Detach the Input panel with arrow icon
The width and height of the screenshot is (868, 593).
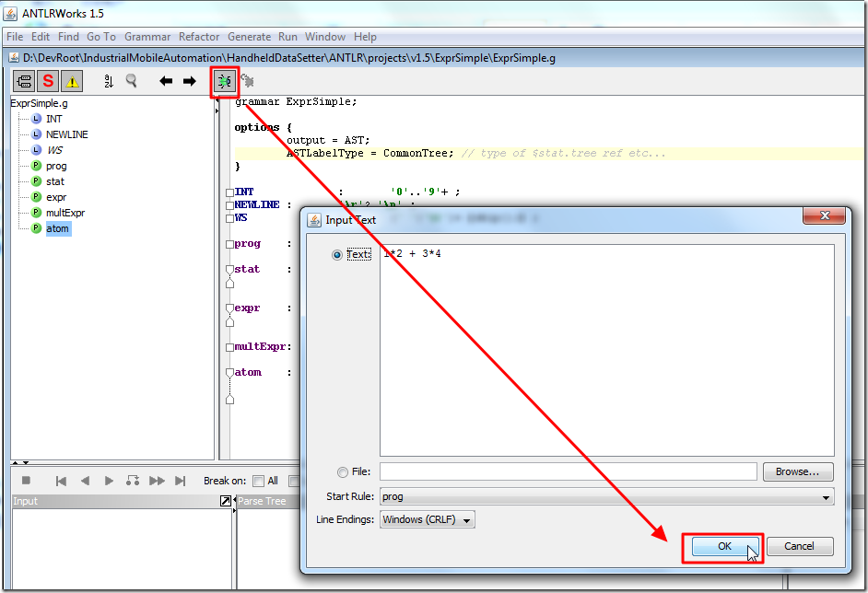pos(226,501)
